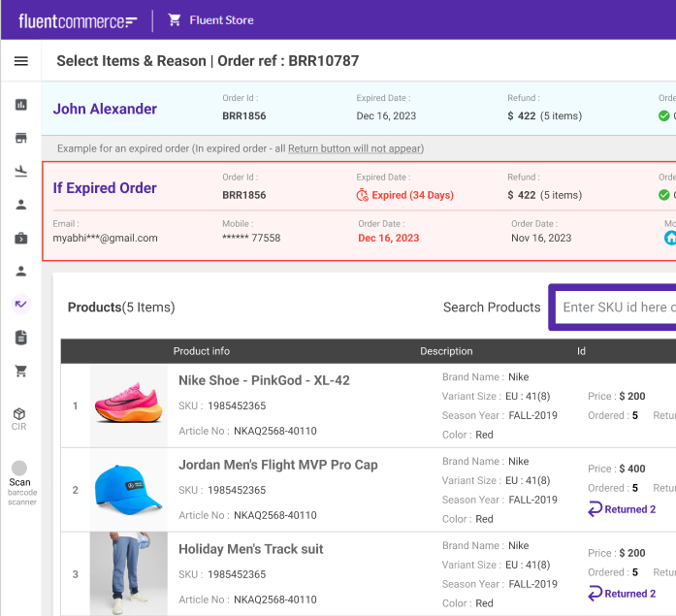Click Nike Shoe - PinkGod - XL-42 title
Screen dimensions: 676x616
(264, 380)
